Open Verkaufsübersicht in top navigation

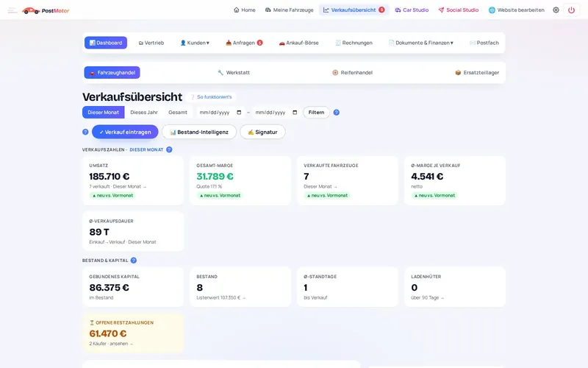pos(354,10)
